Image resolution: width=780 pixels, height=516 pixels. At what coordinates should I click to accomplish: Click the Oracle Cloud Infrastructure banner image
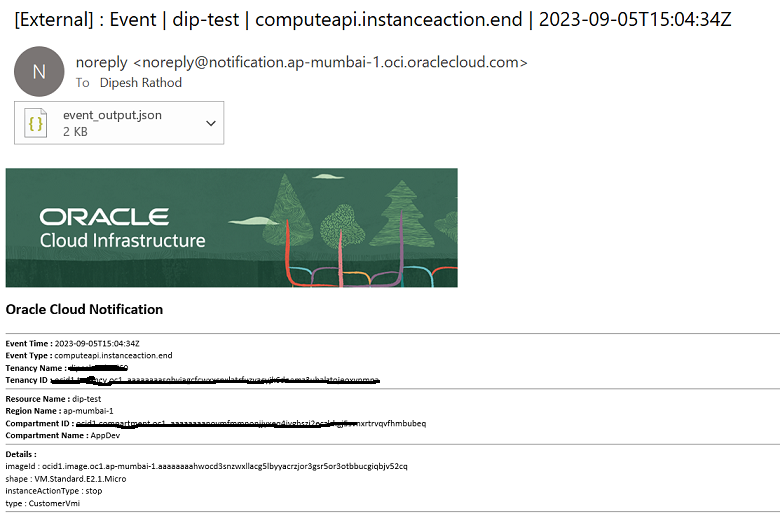tap(231, 227)
